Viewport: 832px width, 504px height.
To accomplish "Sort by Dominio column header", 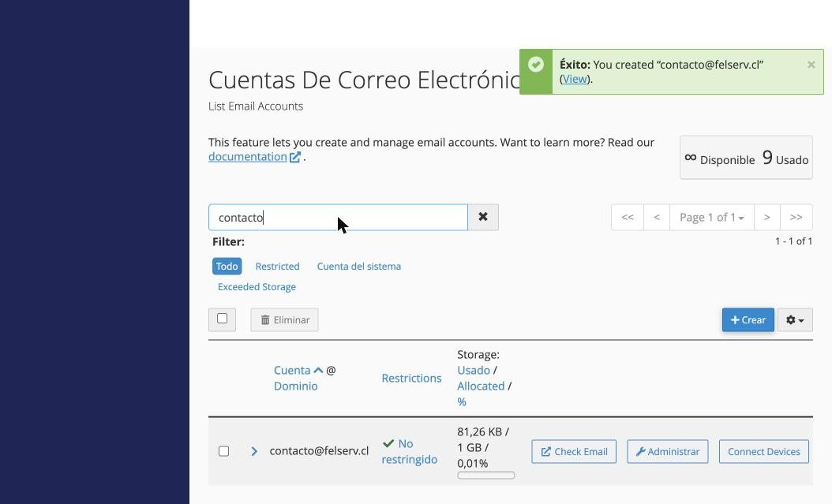I will click(295, 386).
